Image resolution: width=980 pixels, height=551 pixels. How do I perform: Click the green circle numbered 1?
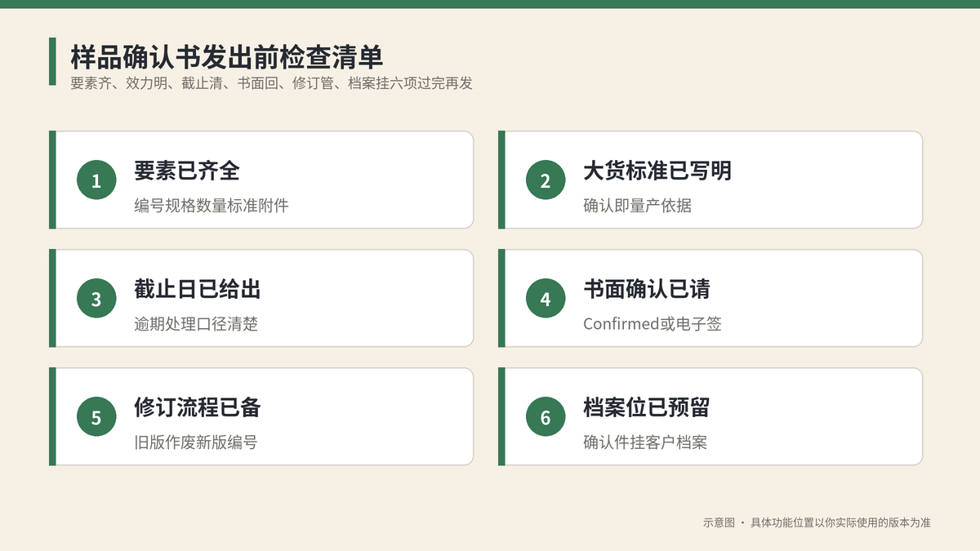pos(96,180)
